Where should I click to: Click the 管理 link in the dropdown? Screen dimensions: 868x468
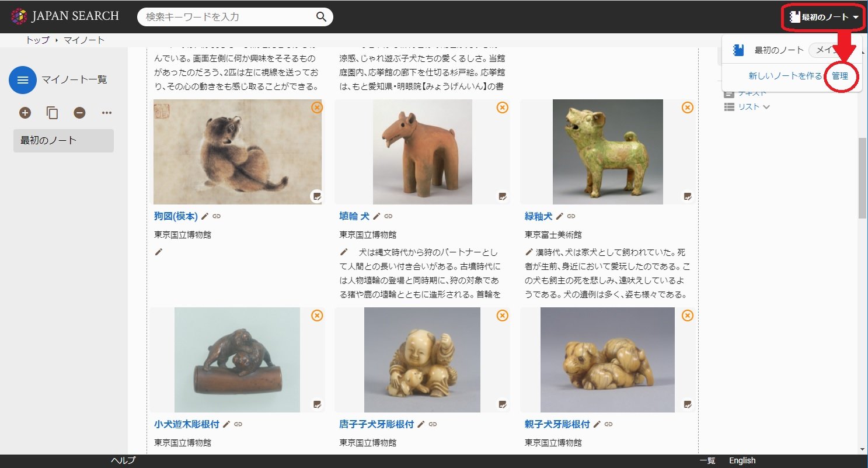840,76
